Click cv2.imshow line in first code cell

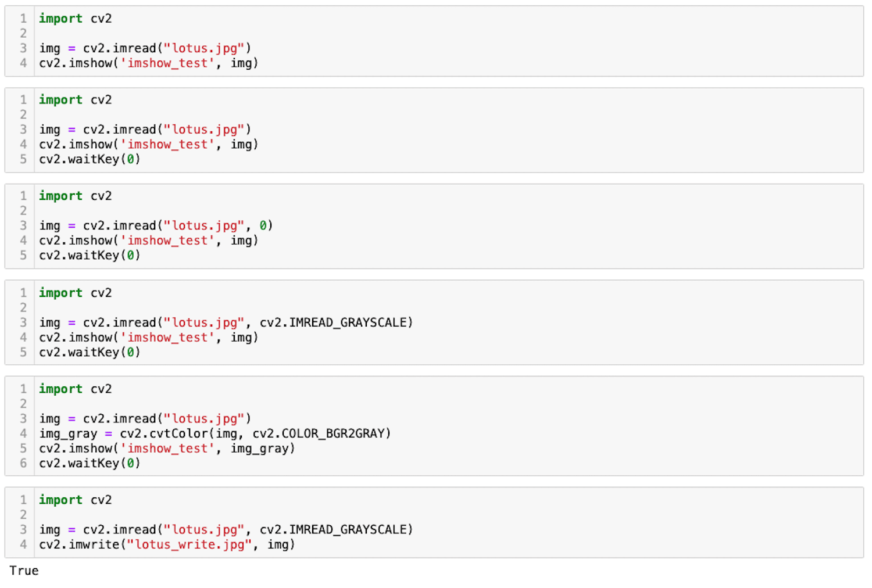(149, 63)
